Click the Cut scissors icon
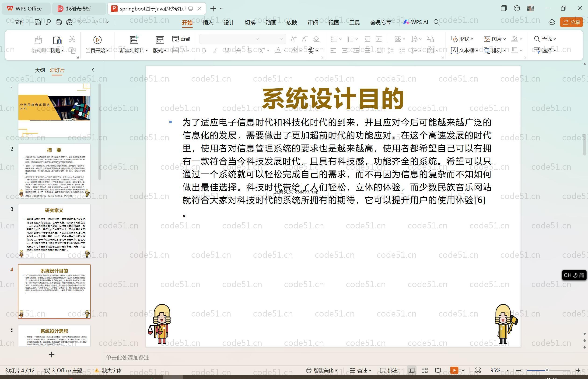 (72, 39)
